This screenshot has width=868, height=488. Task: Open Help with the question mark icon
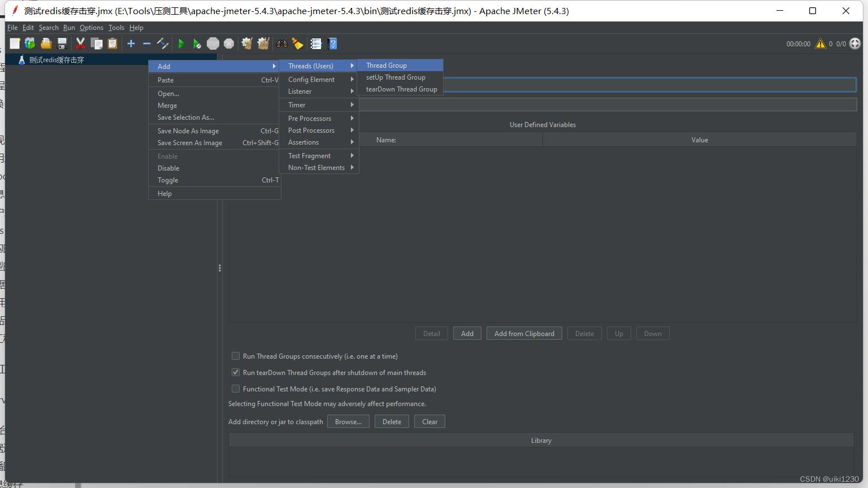point(332,43)
